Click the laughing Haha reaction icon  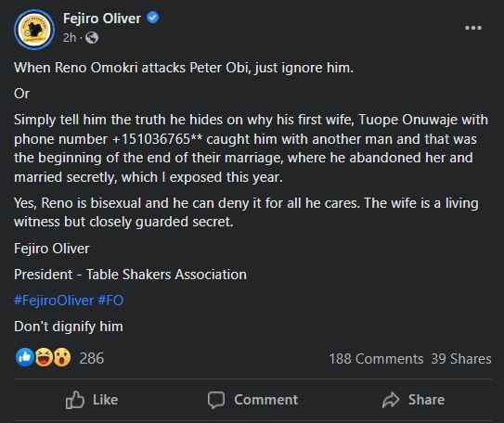click(44, 357)
